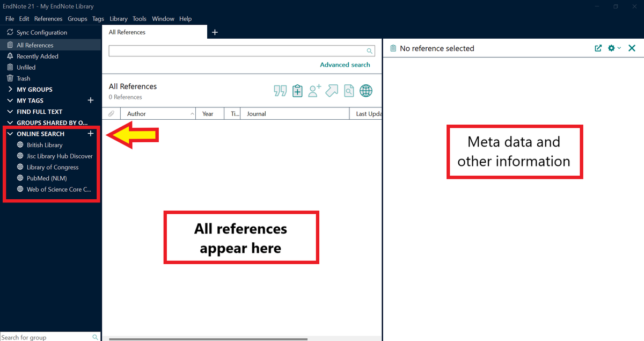This screenshot has width=644, height=341.
Task: Click the Search for group field
Action: tap(43, 337)
